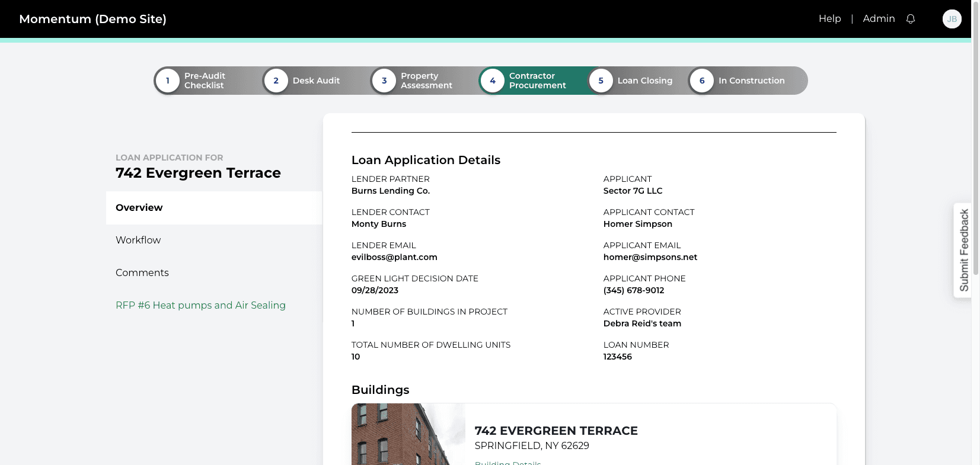Viewport: 980px width, 465px height.
Task: Click applicant email homer@simpsons.net
Action: pos(650,257)
